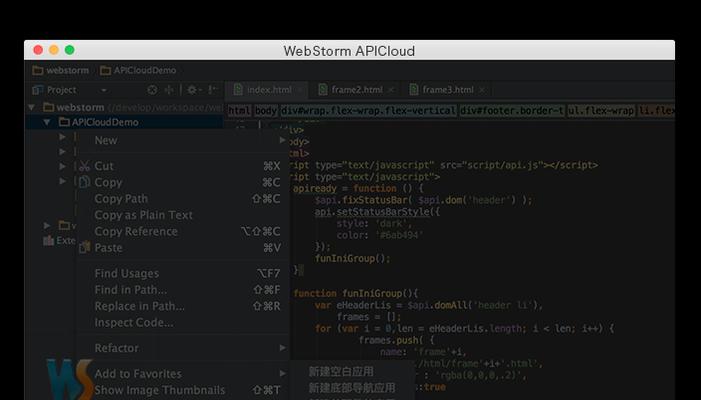Click the copy icon beside Copy entry
This screenshot has height=400, width=701.
[84, 182]
